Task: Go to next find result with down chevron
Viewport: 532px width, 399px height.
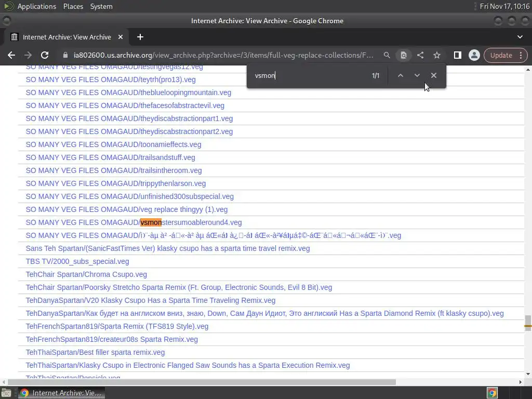Action: [417, 75]
